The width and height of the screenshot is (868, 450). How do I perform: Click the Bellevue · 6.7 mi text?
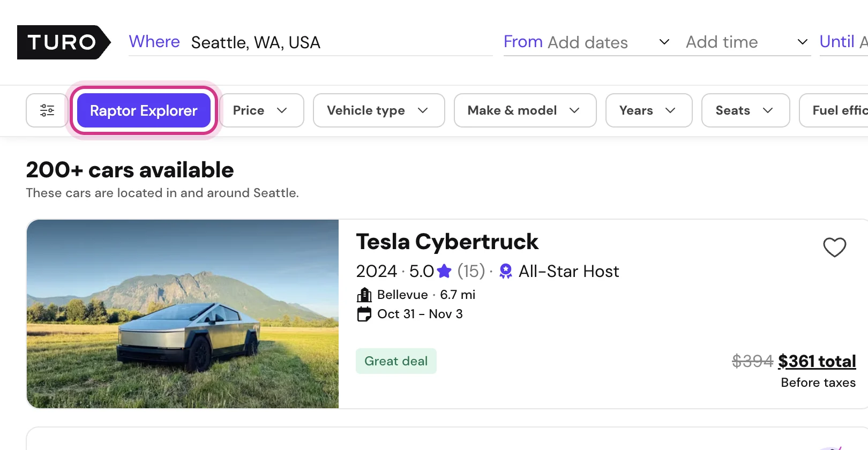pos(426,295)
